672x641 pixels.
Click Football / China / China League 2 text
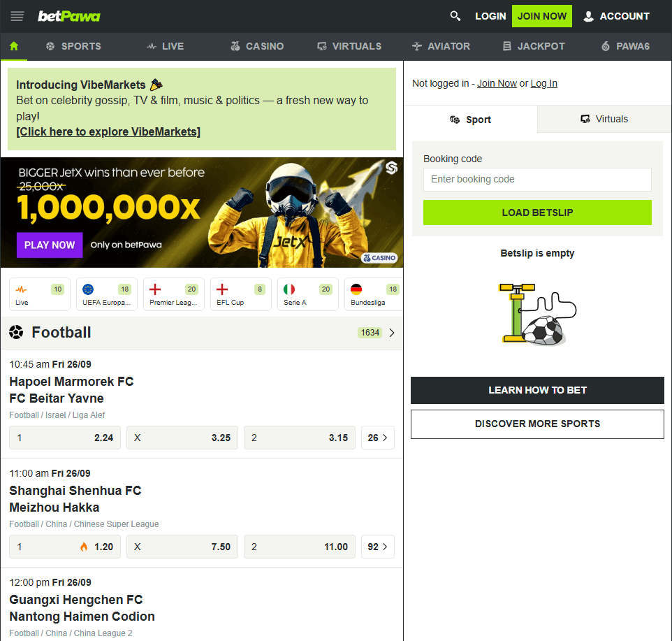71,633
